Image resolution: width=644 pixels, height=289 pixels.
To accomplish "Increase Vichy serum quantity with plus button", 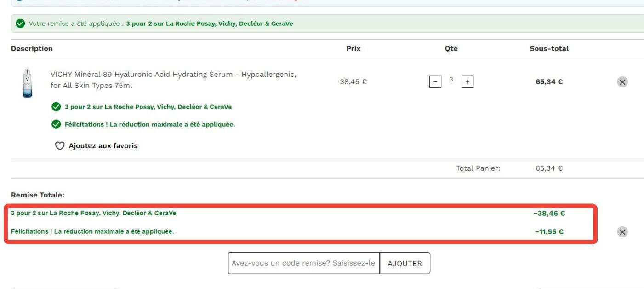I will (x=468, y=82).
